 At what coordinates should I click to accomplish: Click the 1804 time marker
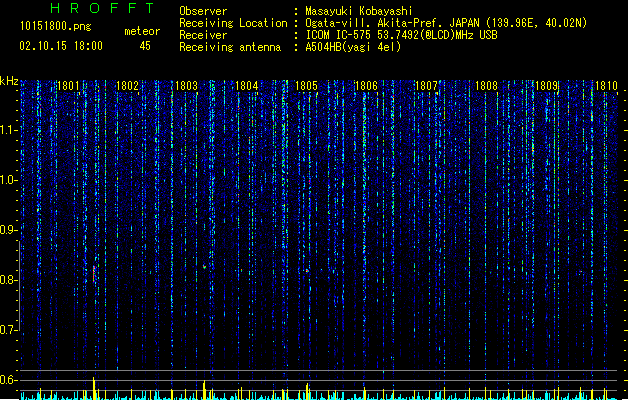tap(246, 86)
